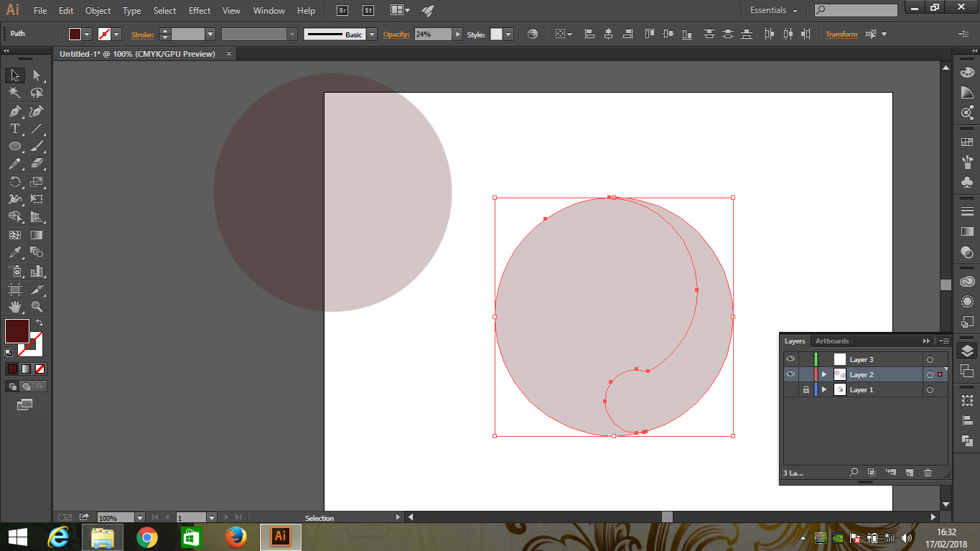Screen dimensions: 980x551
Task: Activate the Zoom tool in toolbox
Action: point(37,307)
